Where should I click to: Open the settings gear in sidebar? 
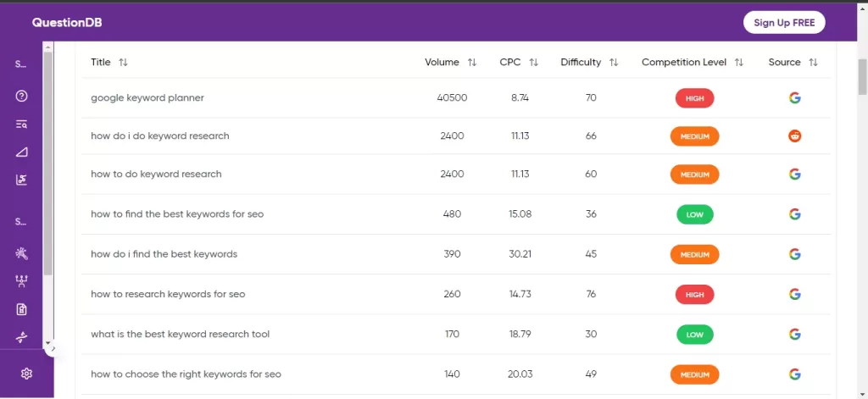point(26,374)
